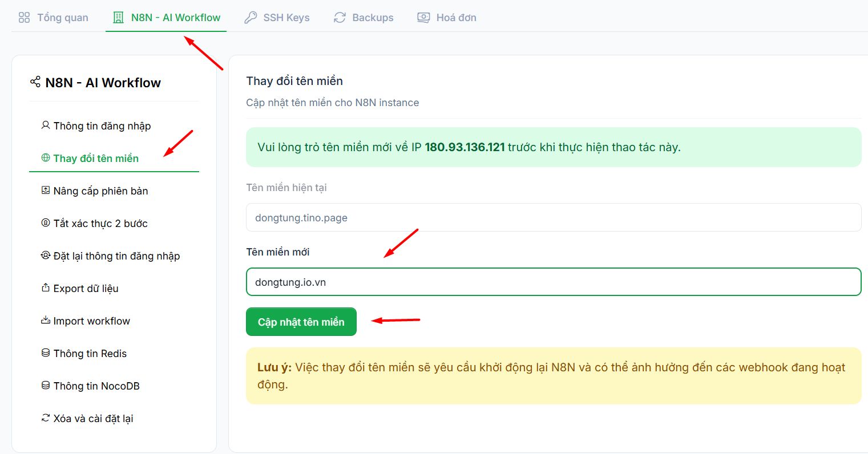
Task: Click the user icon for Thông tin đăng nhập
Action: coord(46,125)
